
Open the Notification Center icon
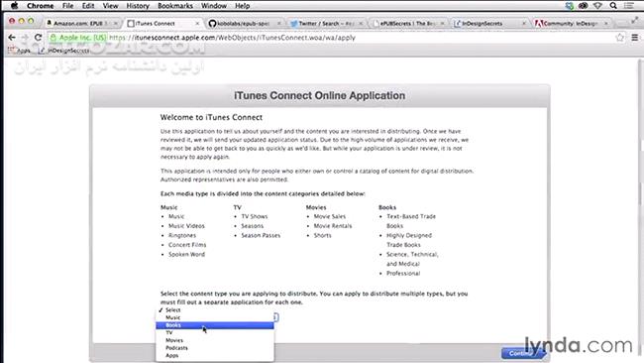(629, 6)
